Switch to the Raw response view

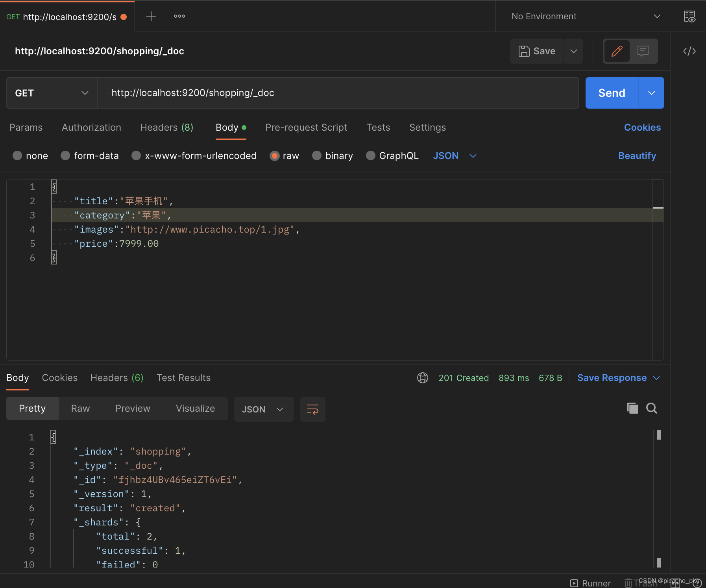[x=80, y=409]
